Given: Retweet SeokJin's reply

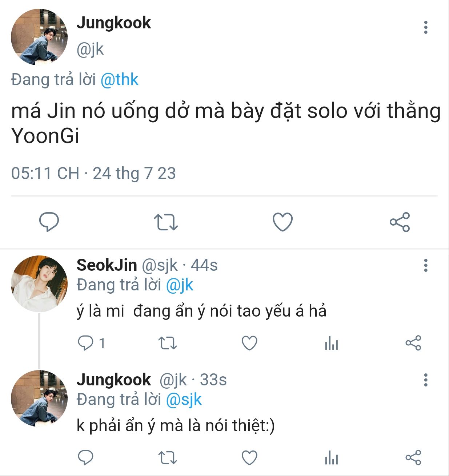Looking at the screenshot, I should point(168,343).
